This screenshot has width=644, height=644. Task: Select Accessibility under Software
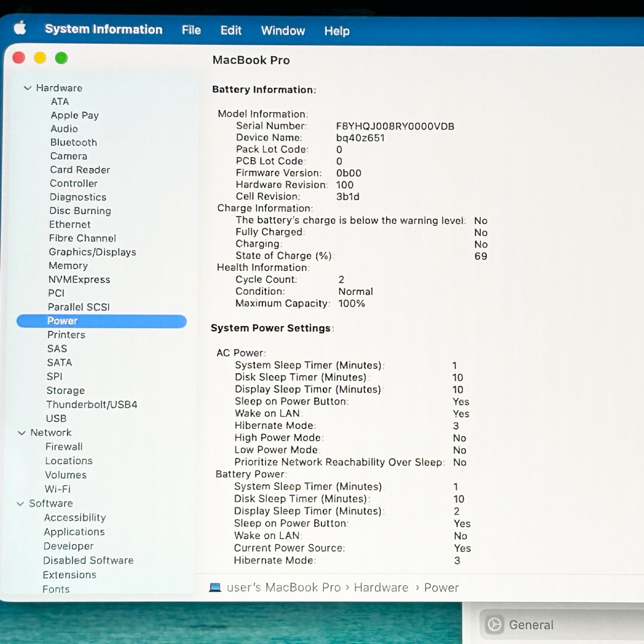(x=75, y=518)
